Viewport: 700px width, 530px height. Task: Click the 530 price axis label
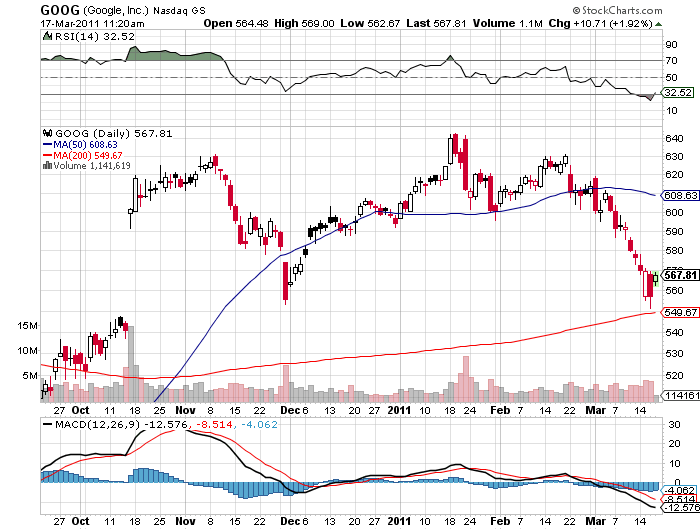(x=674, y=354)
